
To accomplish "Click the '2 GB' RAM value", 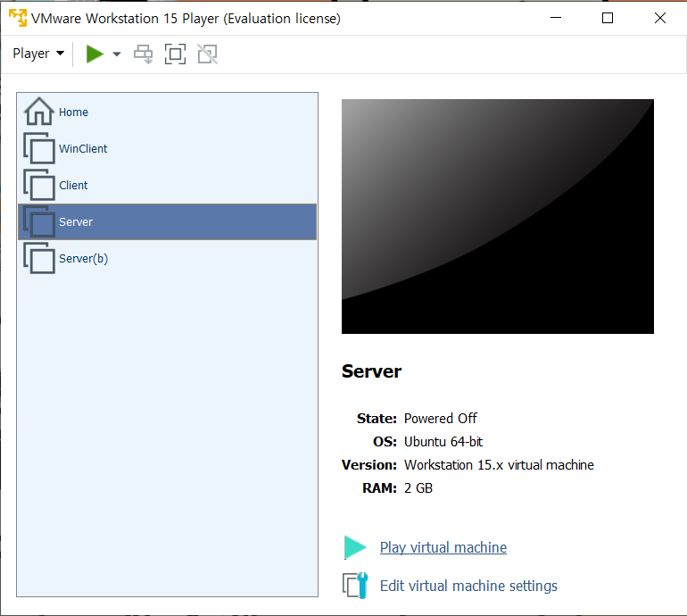I will pyautogui.click(x=418, y=488).
